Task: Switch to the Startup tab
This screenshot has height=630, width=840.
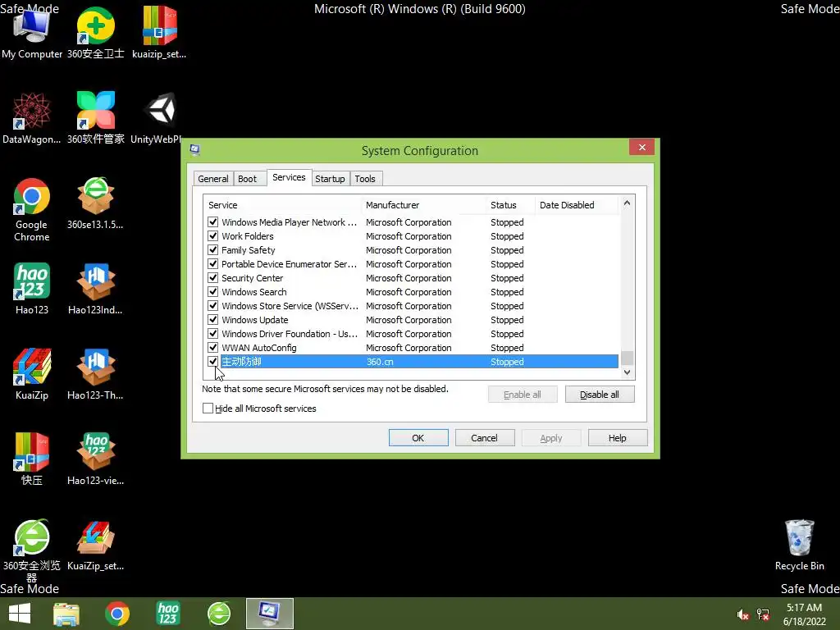Action: 330,178
